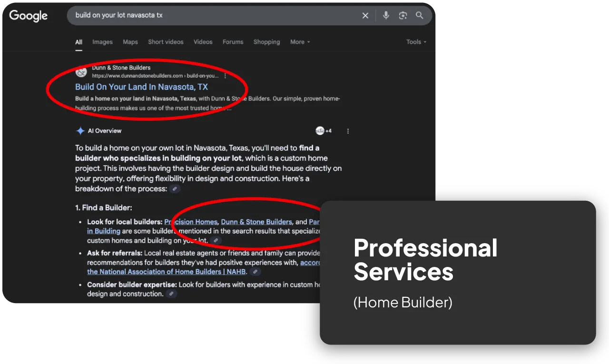Start voice search with the microphone icon
The image size is (609, 364).
pyautogui.click(x=386, y=16)
